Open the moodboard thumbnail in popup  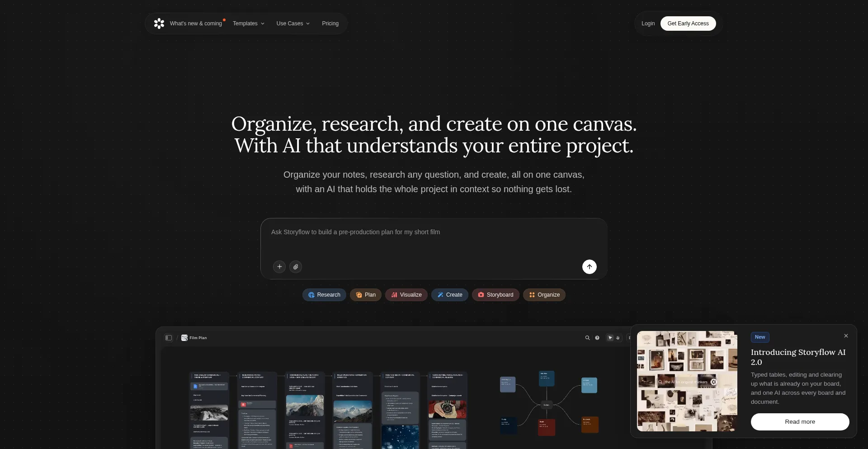point(687,381)
